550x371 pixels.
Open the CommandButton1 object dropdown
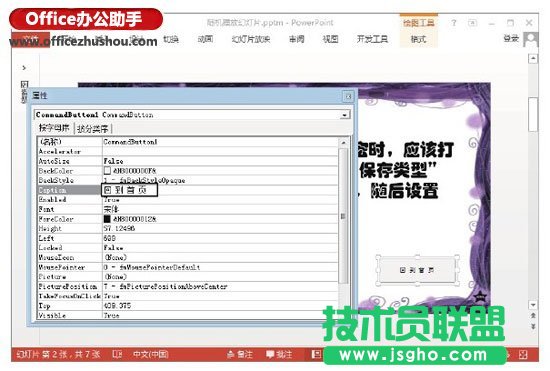[345, 115]
